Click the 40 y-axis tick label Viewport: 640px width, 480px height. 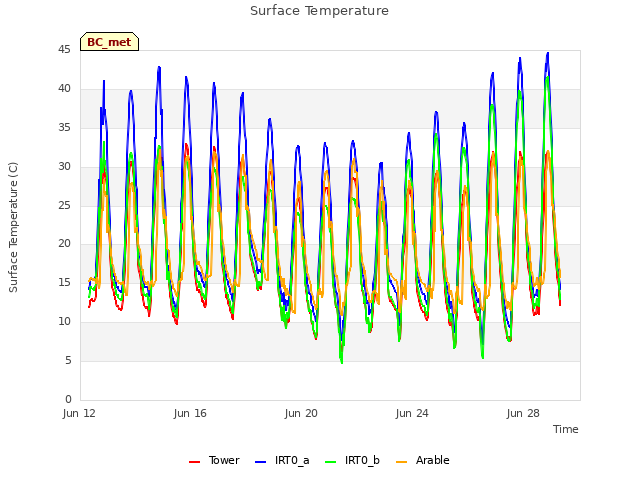coord(64,89)
